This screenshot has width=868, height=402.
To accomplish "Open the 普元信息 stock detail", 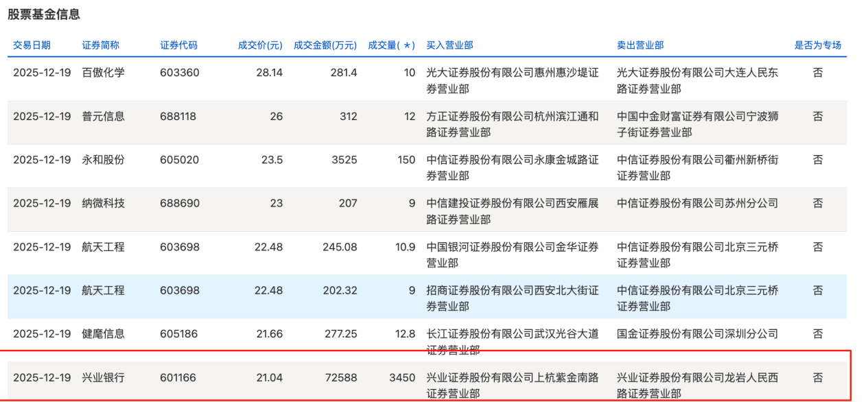I will coord(104,116).
